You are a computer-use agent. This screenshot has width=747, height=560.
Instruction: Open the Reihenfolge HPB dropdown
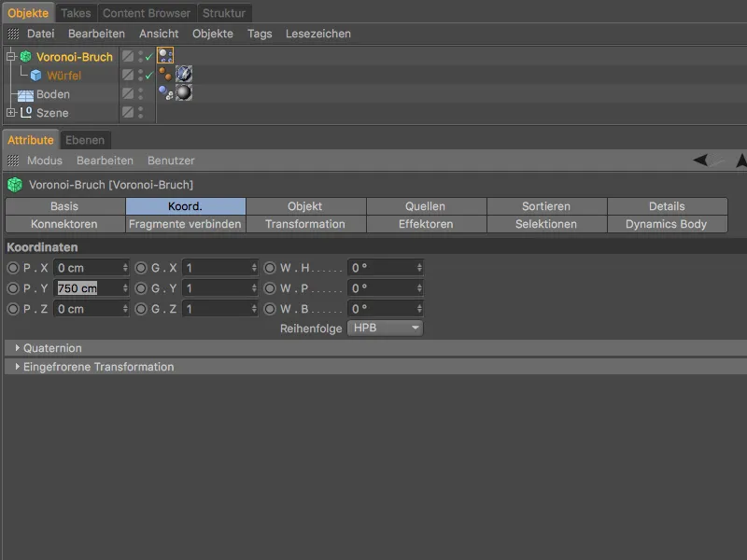coord(385,329)
